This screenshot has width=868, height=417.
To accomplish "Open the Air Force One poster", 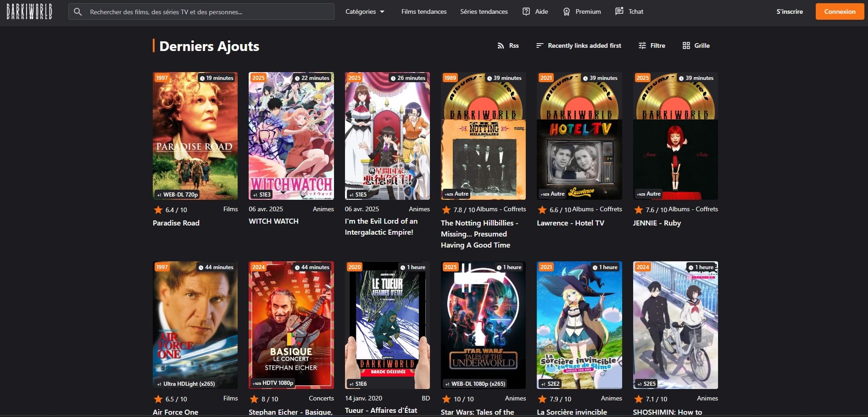I will pyautogui.click(x=195, y=325).
